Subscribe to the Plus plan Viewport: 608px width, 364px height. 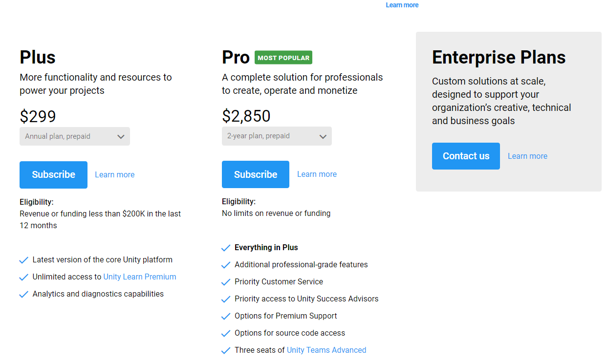[x=53, y=175]
